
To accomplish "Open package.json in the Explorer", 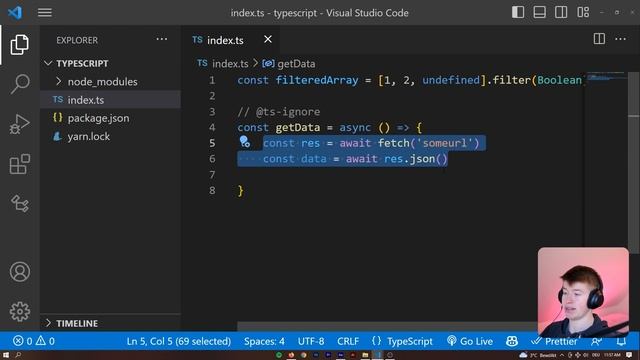I will [110, 118].
